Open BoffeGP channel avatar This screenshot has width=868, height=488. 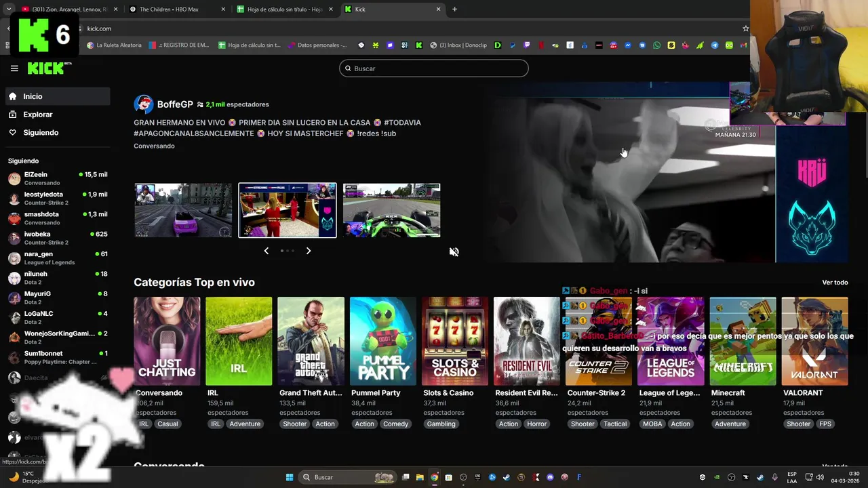coord(143,104)
